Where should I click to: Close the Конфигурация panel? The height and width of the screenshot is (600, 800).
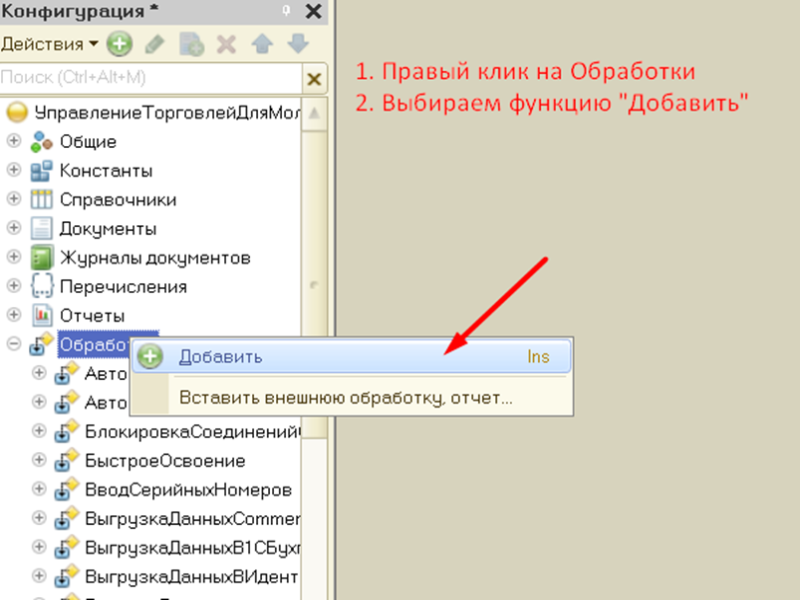(313, 11)
